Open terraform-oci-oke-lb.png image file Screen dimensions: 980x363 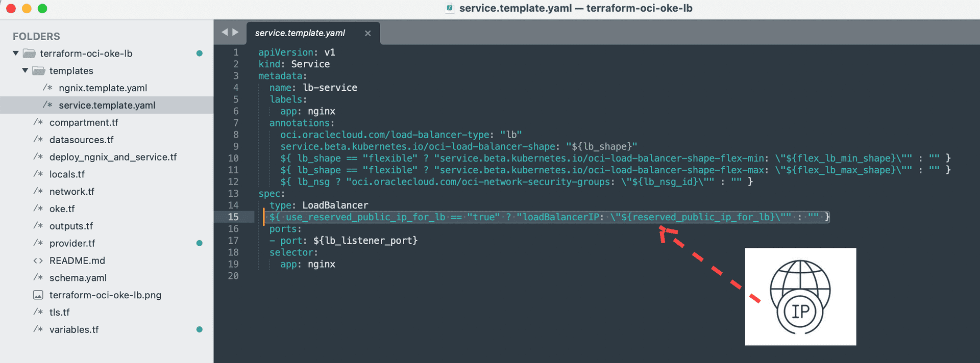pos(105,295)
